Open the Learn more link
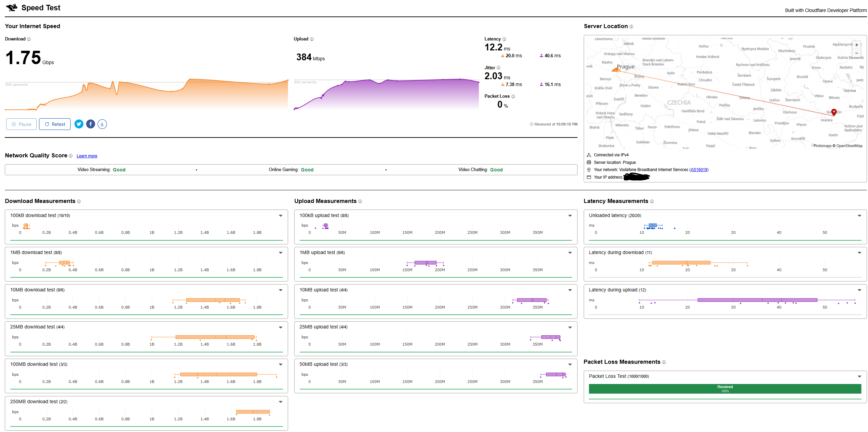Screen dimensions: 868x432 pyautogui.click(x=87, y=156)
